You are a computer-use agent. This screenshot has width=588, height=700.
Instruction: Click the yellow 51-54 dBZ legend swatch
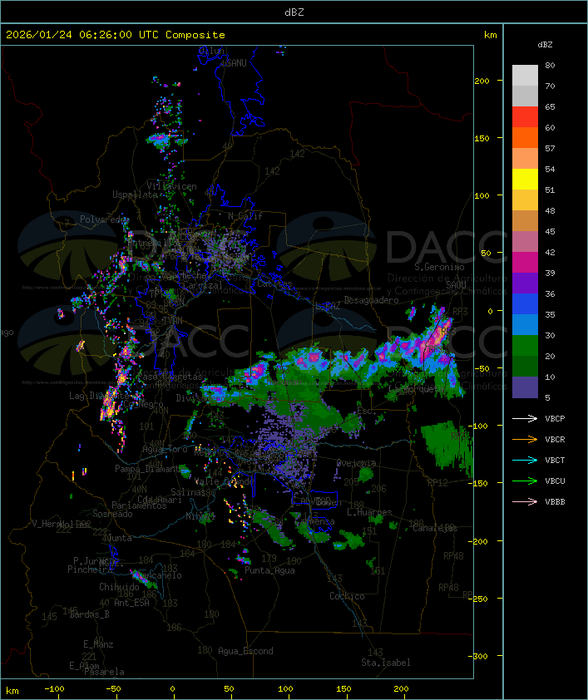[525, 180]
